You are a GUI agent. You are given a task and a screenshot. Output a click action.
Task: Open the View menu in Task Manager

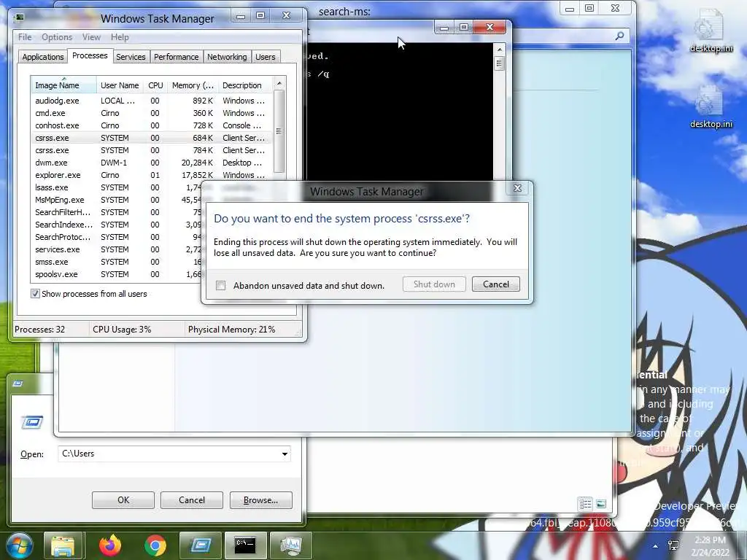coord(91,37)
